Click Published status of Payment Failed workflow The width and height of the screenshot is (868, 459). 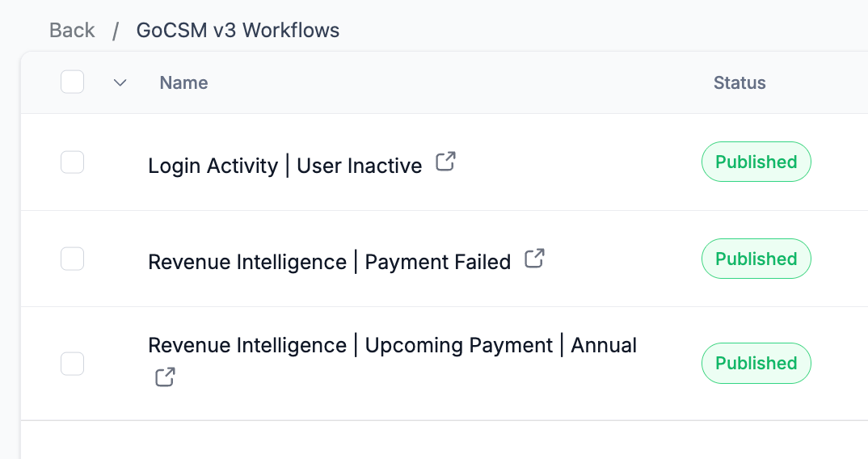[756, 259]
